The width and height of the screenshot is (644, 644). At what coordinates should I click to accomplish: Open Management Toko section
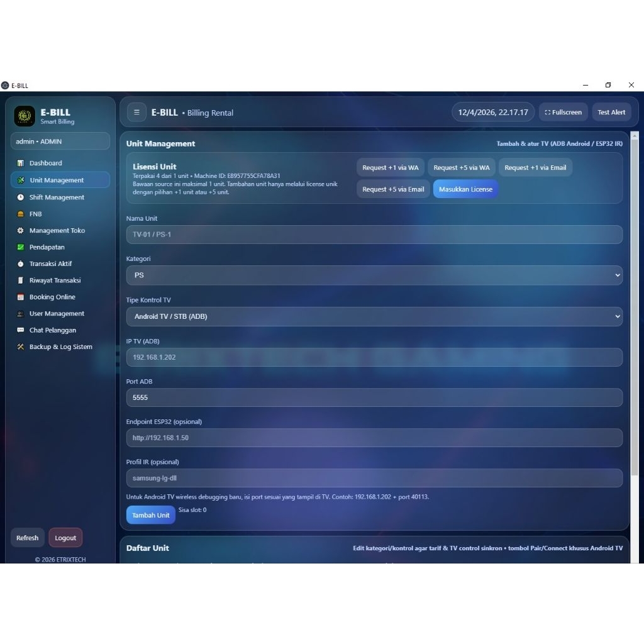[60, 230]
